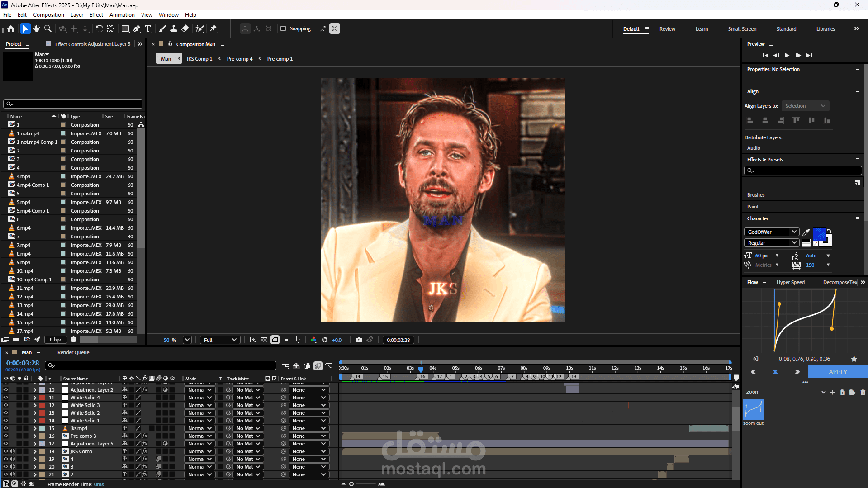The width and height of the screenshot is (868, 488).
Task: Pick a color with the Character eyedropper
Action: click(806, 232)
